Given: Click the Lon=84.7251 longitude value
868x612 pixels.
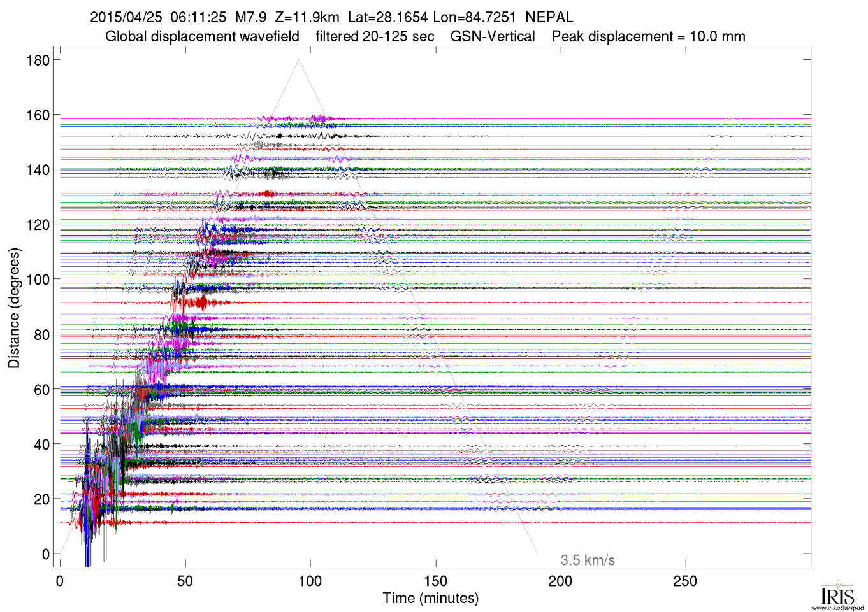Looking at the screenshot, I should pyautogui.click(x=474, y=17).
